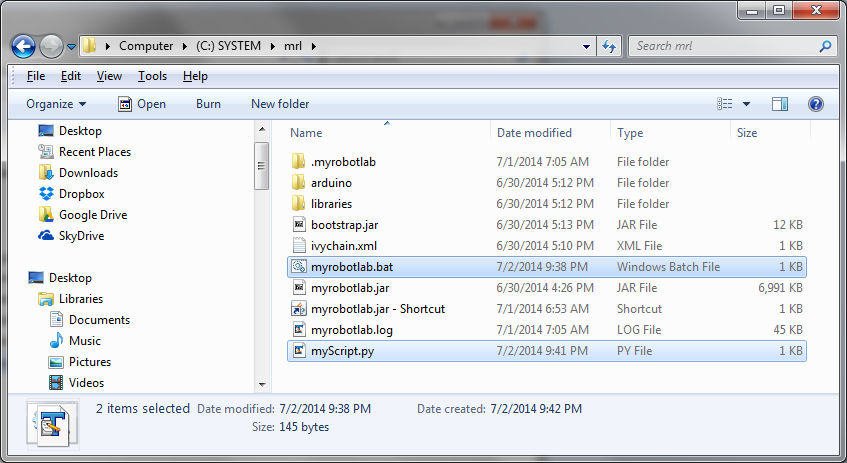
Task: Click the 'Windows Batch File' type cell
Action: pyautogui.click(x=668, y=267)
